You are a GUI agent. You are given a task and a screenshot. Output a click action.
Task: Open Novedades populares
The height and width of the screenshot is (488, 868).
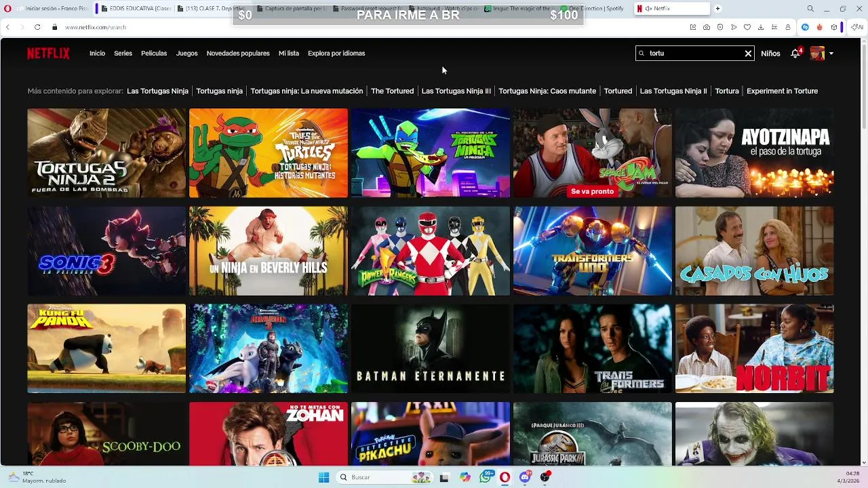pos(238,54)
